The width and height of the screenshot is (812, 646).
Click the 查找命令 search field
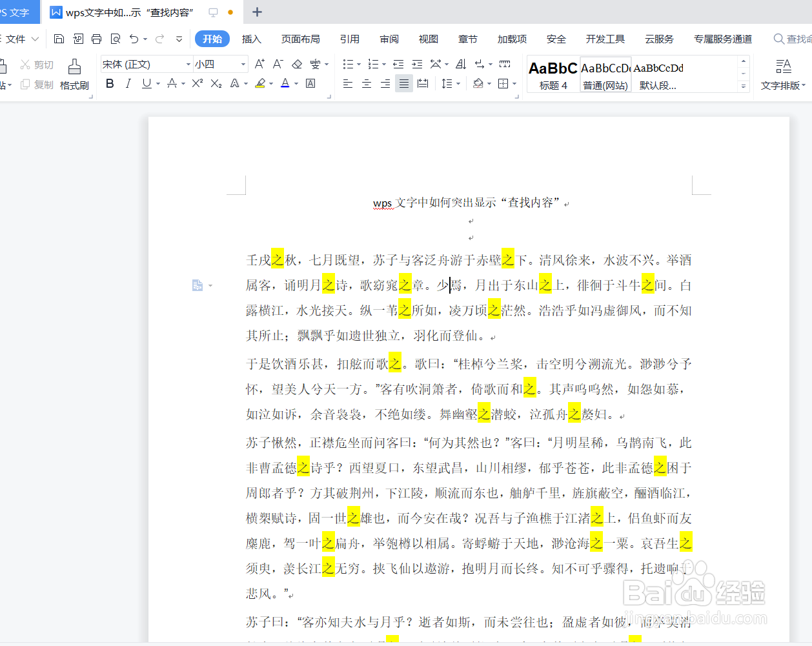[793, 39]
